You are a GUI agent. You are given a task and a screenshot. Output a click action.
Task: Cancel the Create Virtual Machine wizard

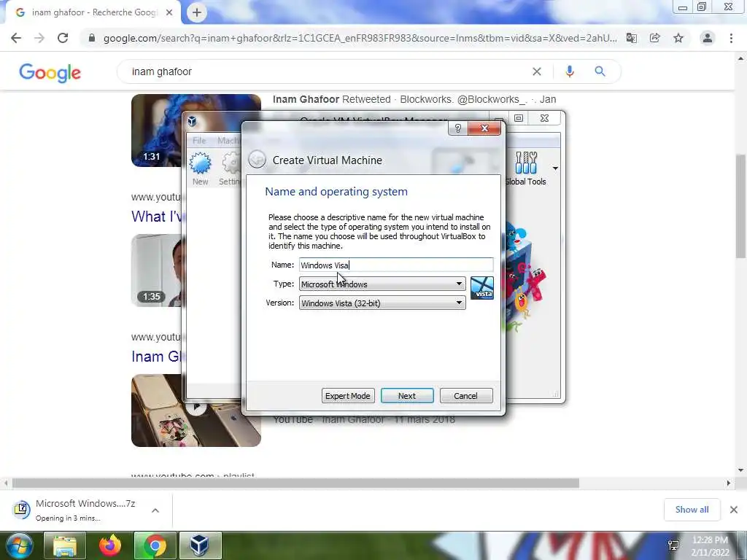tap(466, 396)
